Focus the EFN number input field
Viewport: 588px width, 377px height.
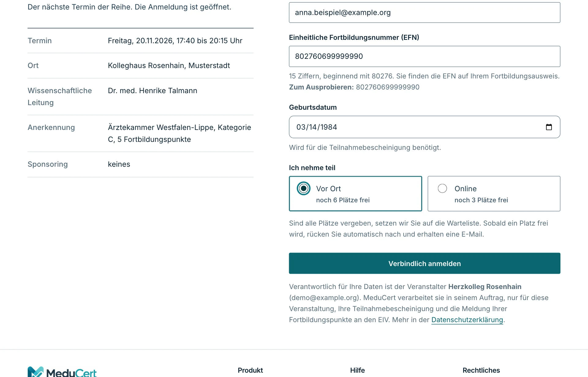click(x=424, y=56)
